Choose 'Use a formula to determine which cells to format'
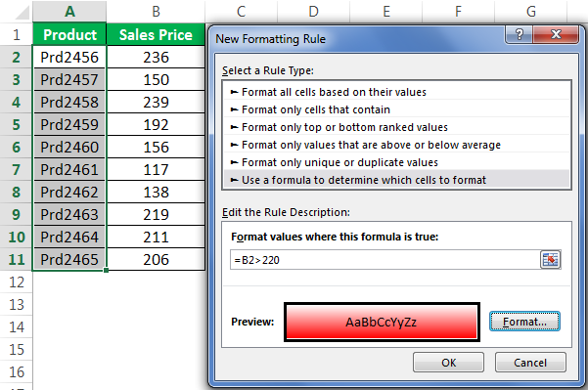This screenshot has width=588, height=390. (397, 180)
